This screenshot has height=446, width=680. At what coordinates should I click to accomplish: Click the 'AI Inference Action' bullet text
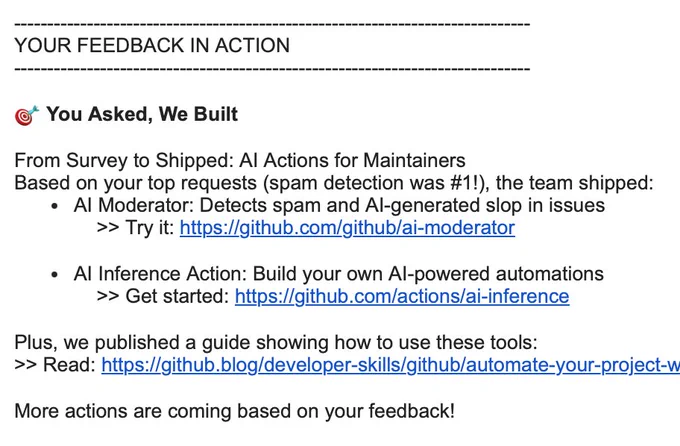pos(339,274)
